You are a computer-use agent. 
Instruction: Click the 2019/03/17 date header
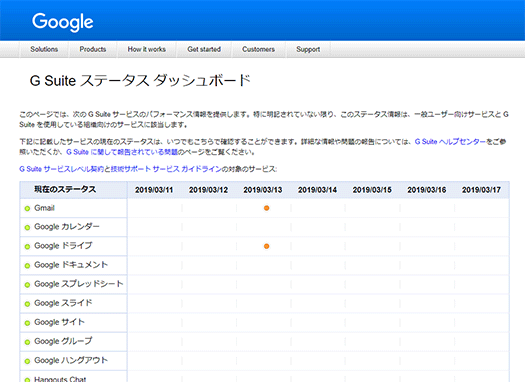coord(481,190)
